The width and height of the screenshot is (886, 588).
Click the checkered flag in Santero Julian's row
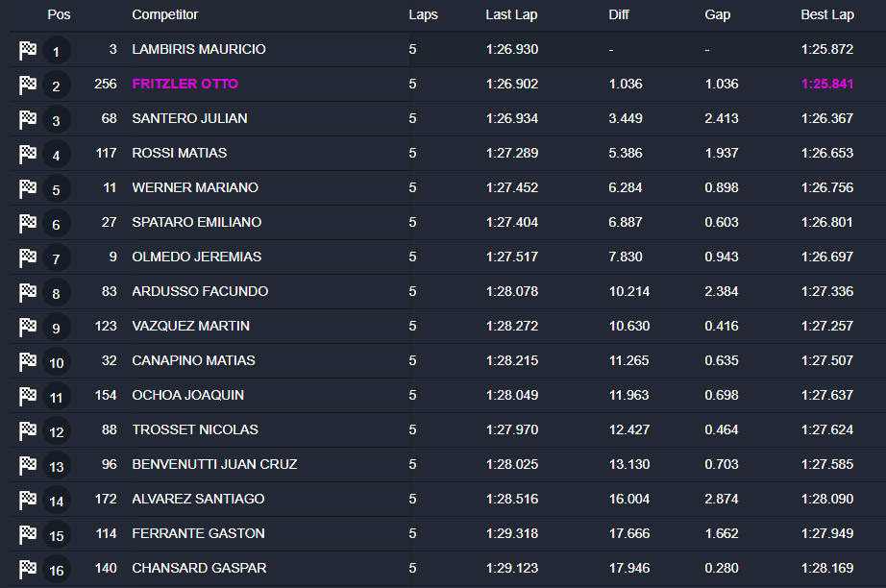[x=28, y=119]
